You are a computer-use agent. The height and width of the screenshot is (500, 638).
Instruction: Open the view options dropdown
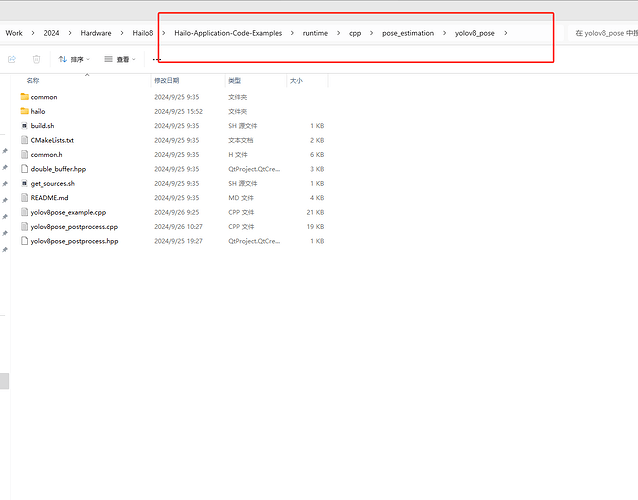[x=120, y=59]
